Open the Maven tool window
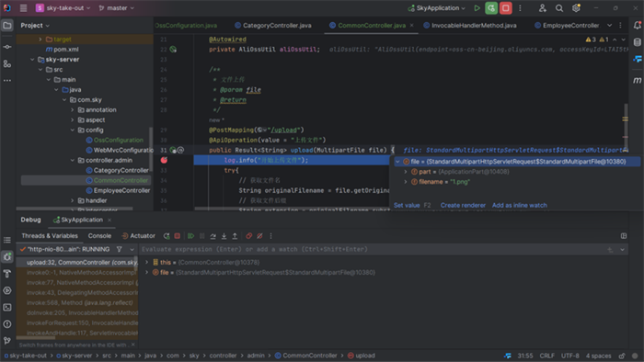The height and width of the screenshot is (362, 644). [x=637, y=80]
